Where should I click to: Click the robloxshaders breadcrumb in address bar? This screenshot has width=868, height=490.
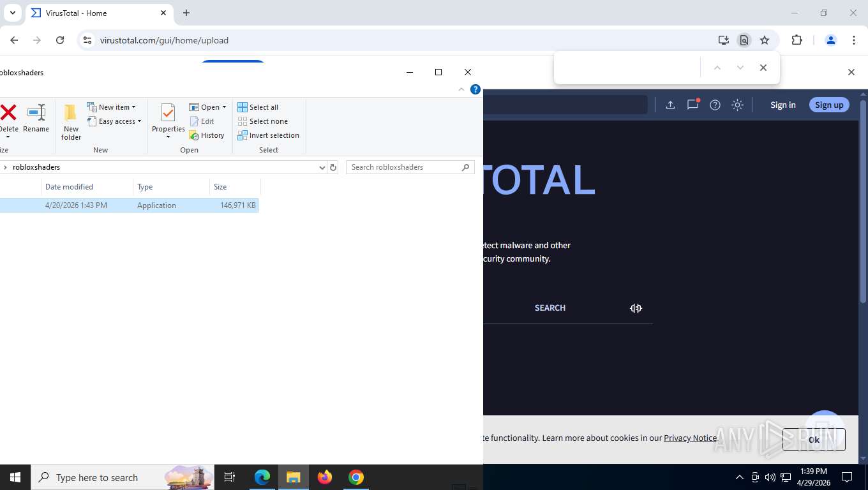[36, 167]
